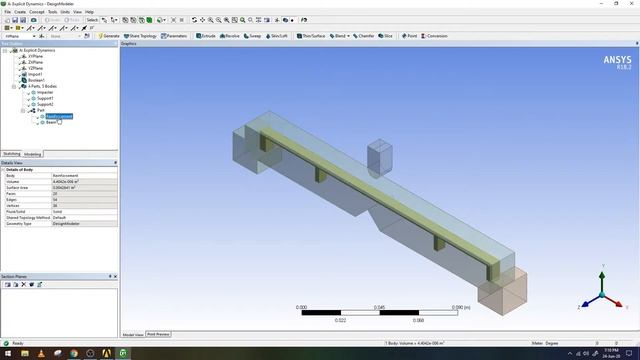Open the Windows Start button
Screen dimensions: 640x360
click(8, 353)
